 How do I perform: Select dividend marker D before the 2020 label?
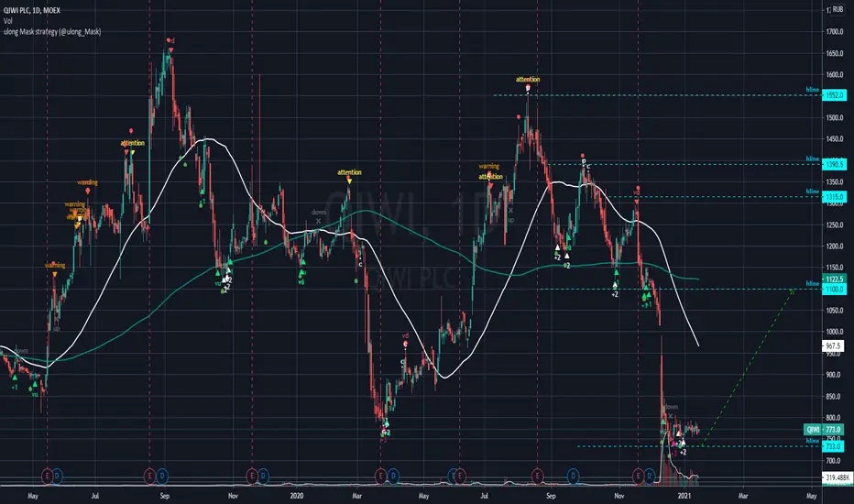(x=263, y=477)
